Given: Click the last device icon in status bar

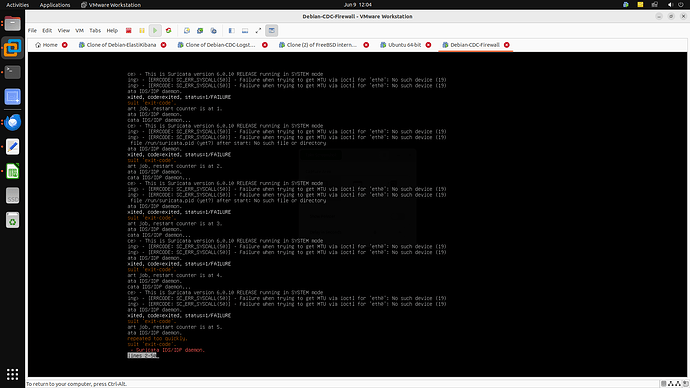Looking at the screenshot, I should coord(685,384).
